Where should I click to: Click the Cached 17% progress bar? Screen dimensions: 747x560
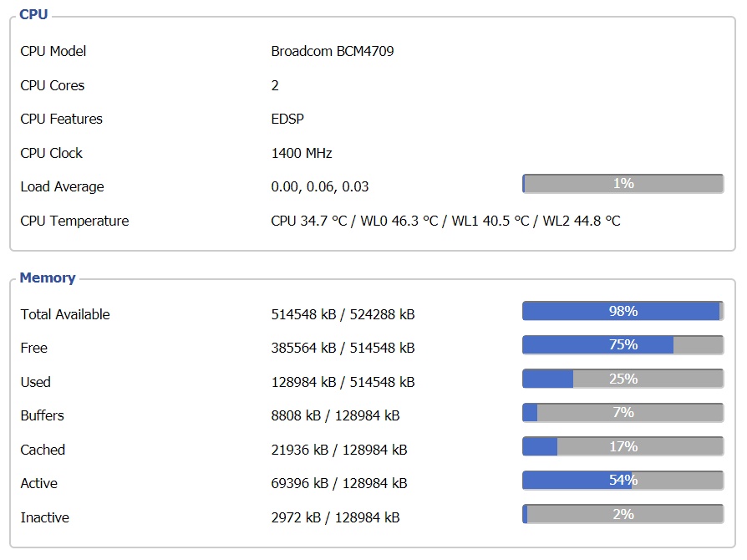(x=623, y=446)
